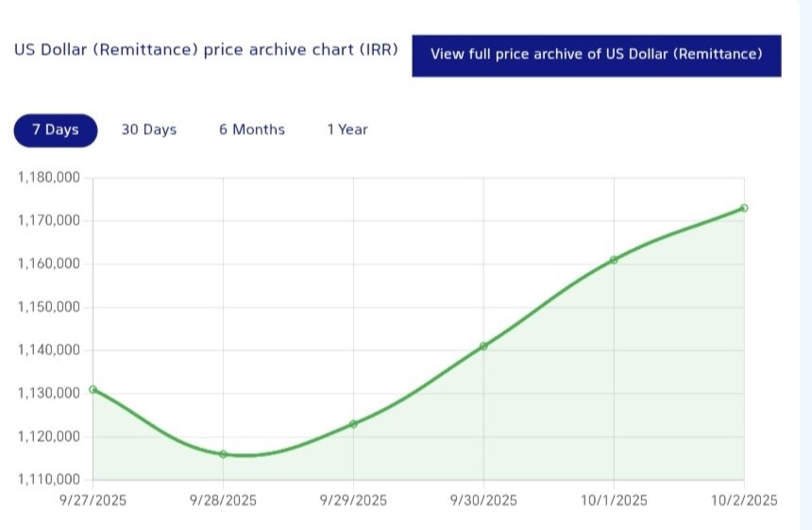Show the 6 Months price range
812x530 pixels.
coord(252,130)
